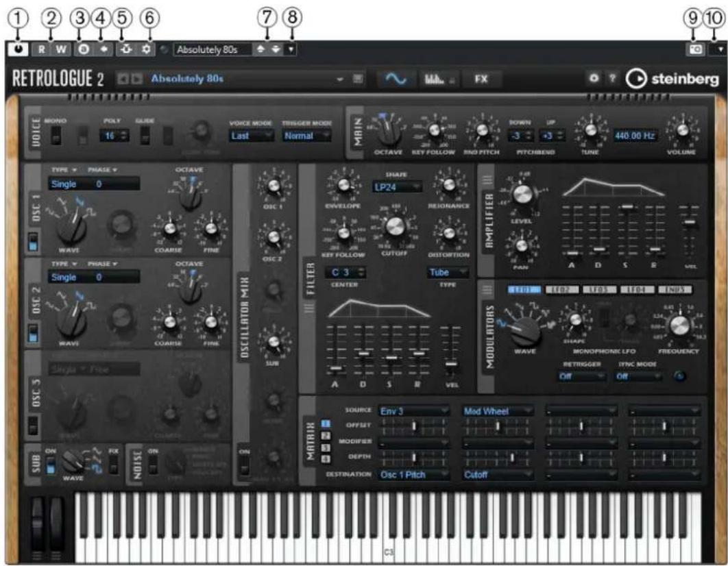Toggle the Mono voice switch
Viewport: 728px width, 566px height.
[x=56, y=136]
